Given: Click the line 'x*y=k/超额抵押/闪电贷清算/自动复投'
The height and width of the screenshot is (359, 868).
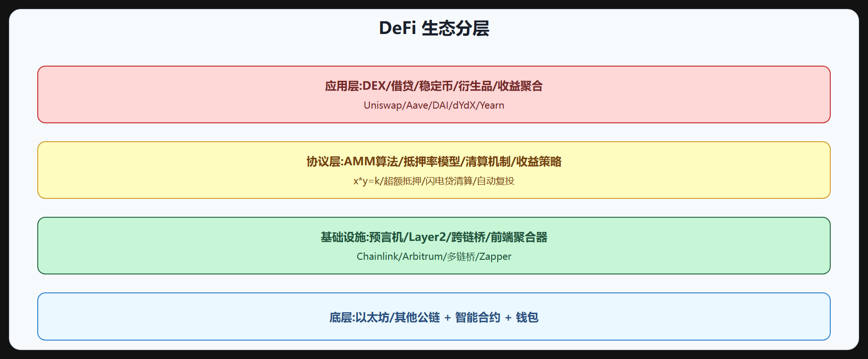Looking at the screenshot, I should tap(434, 181).
